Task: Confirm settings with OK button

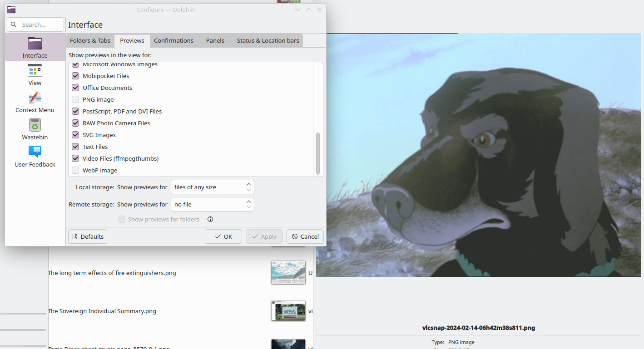Action: [x=223, y=236]
